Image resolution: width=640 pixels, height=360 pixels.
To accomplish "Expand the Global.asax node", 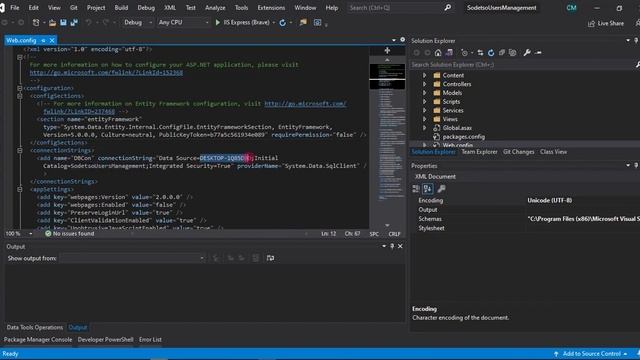I will coord(424,128).
